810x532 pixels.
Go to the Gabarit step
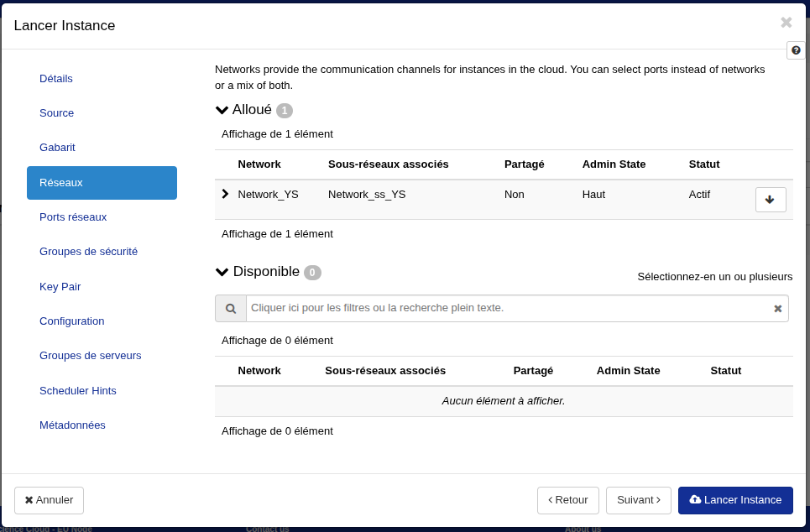(x=57, y=148)
